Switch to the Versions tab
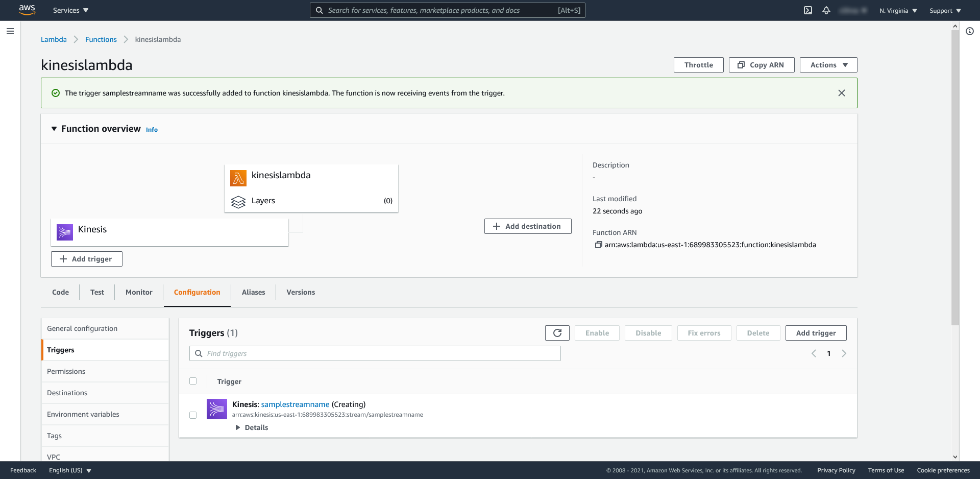980x479 pixels. pyautogui.click(x=301, y=292)
